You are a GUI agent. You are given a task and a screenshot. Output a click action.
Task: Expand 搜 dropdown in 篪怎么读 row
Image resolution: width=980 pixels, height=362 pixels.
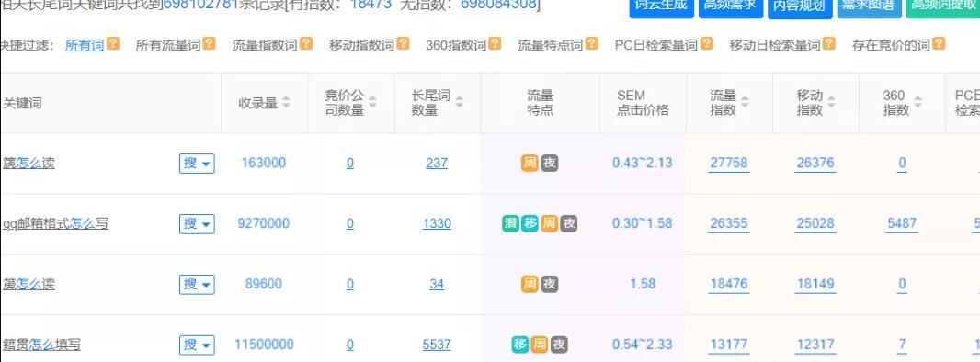tap(197, 163)
